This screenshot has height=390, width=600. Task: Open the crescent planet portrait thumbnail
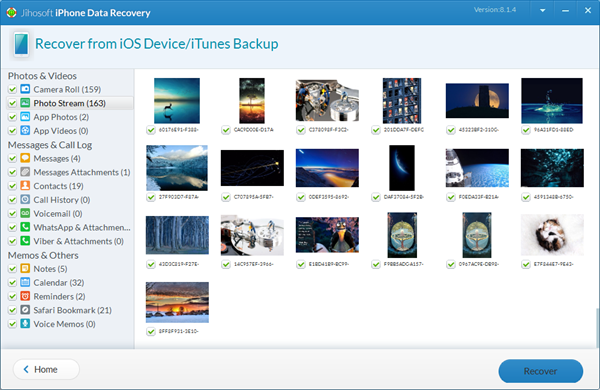[x=402, y=168]
